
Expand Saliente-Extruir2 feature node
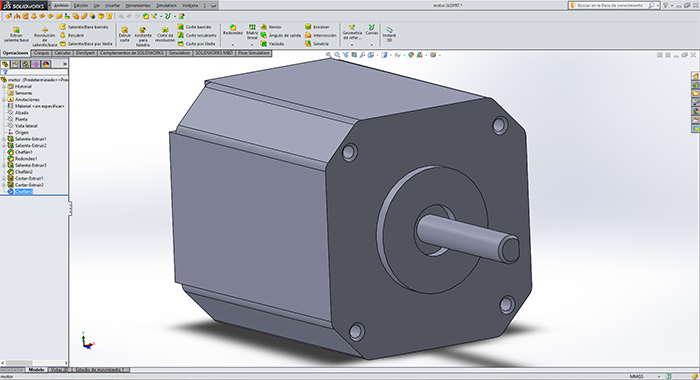click(4, 146)
